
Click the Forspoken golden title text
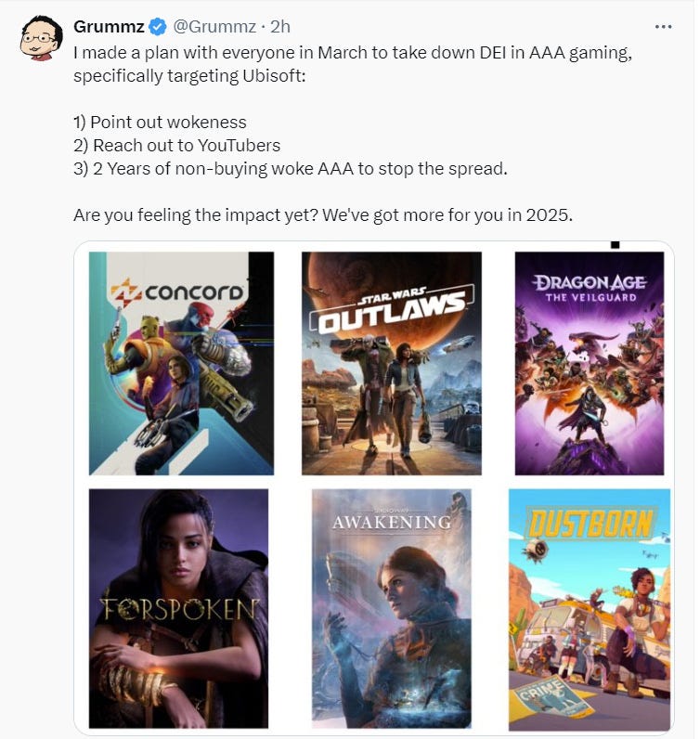click(x=179, y=609)
